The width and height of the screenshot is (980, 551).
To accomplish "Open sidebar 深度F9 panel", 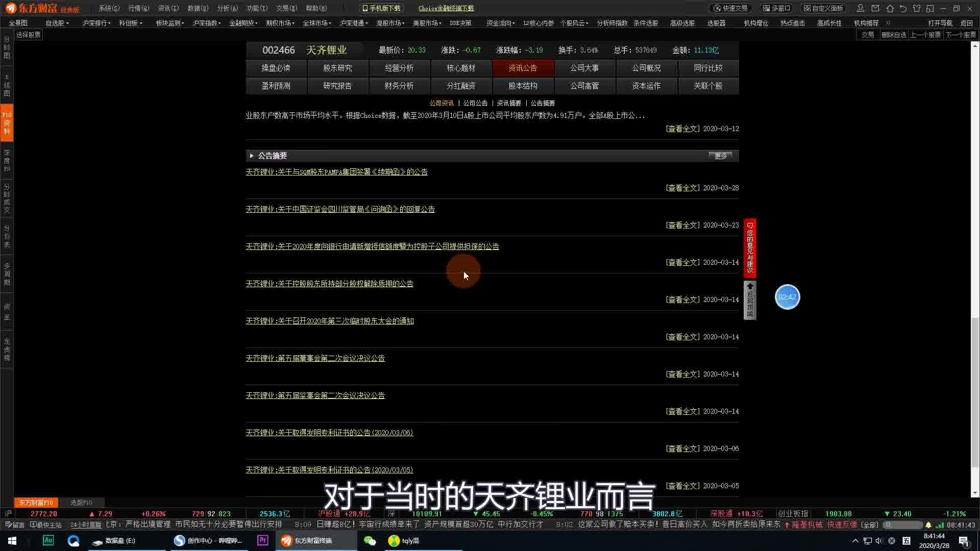I will point(7,161).
